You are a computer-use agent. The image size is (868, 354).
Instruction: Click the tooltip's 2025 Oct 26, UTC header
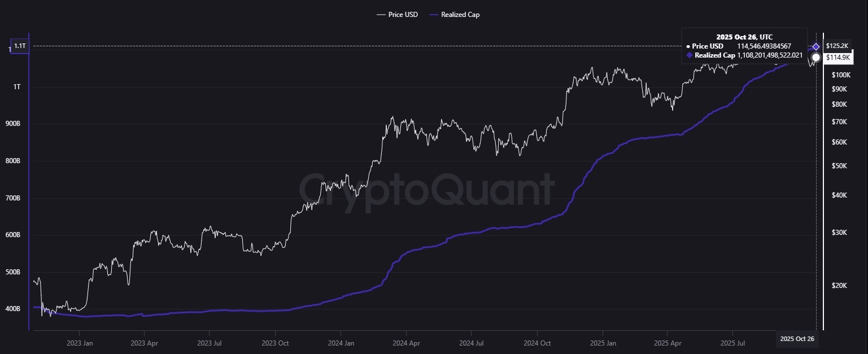[744, 37]
